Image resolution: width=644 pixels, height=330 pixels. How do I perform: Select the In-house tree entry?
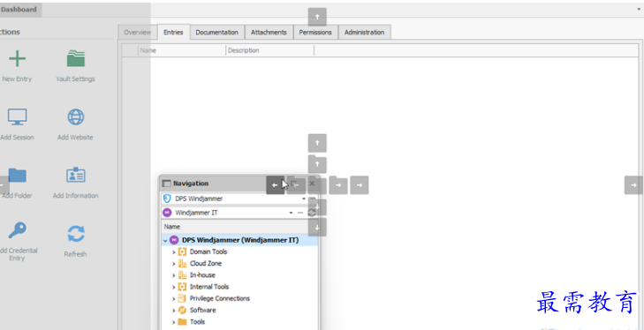point(202,275)
